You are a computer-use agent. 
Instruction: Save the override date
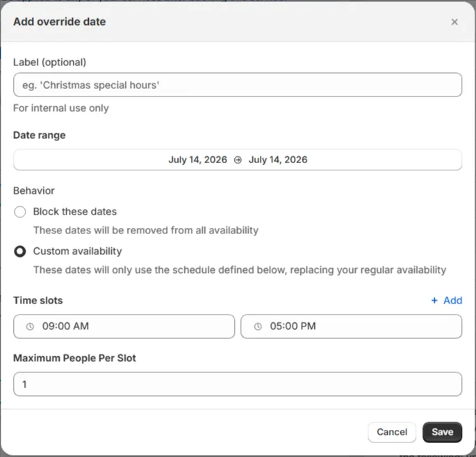pyautogui.click(x=443, y=432)
